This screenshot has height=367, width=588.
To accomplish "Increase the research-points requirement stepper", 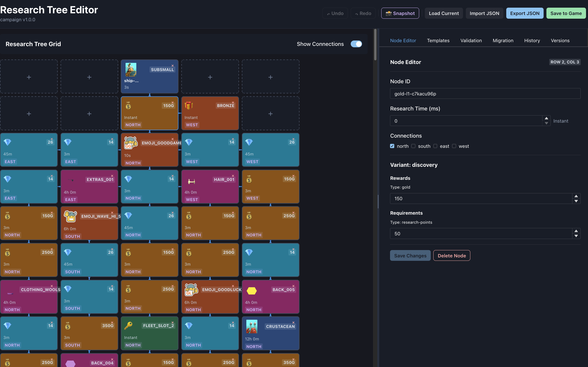I will [576, 231].
